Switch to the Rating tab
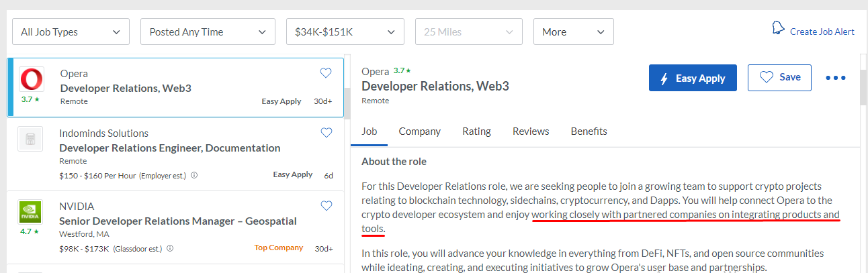 tap(476, 131)
